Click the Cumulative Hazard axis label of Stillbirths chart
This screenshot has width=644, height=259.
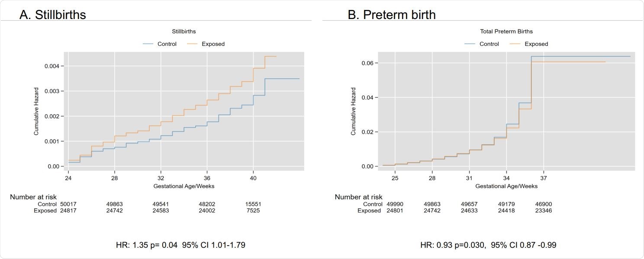(37, 112)
